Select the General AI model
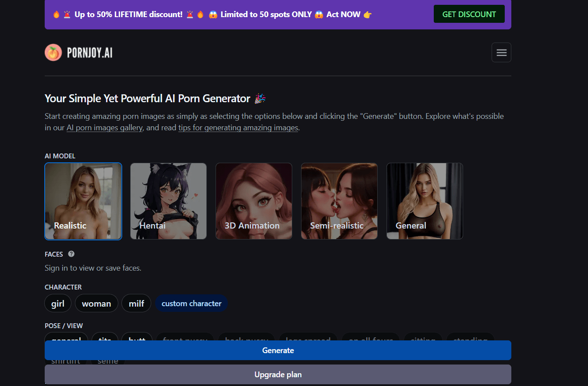This screenshot has width=588, height=386. [x=425, y=201]
